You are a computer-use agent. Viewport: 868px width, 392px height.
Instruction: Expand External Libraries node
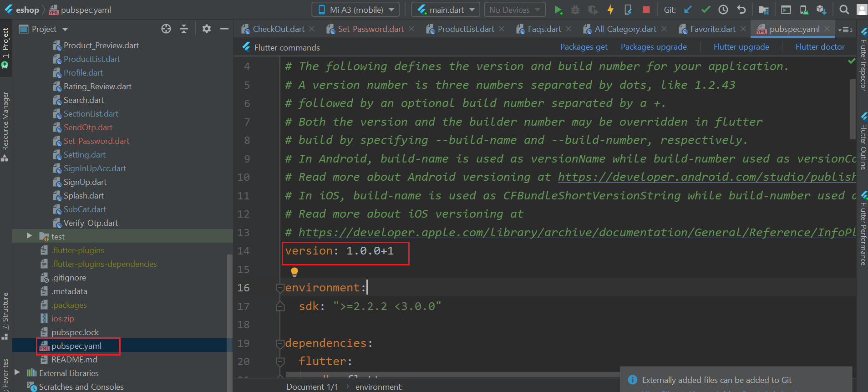click(x=17, y=372)
